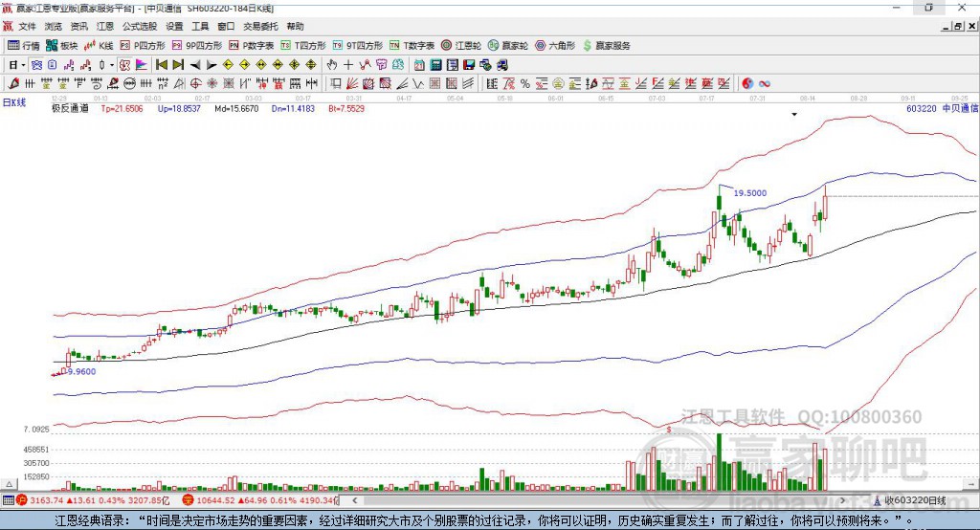Click the Md=15.6670 value
The width and height of the screenshot is (980, 530).
pos(236,108)
